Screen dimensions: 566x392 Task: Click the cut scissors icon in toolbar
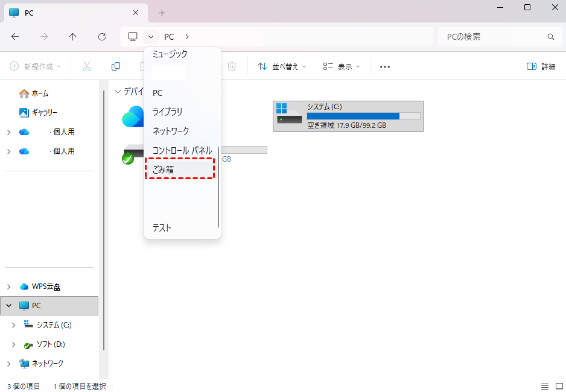coord(86,66)
